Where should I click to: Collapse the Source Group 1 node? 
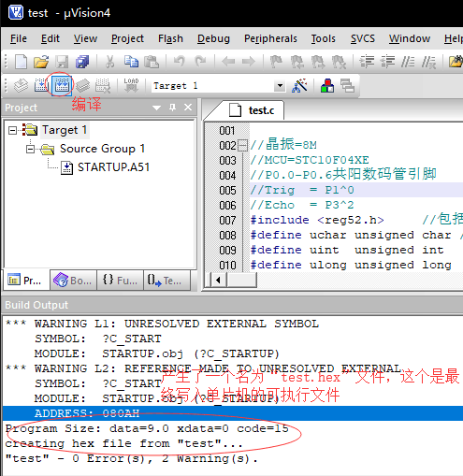pos(30,149)
